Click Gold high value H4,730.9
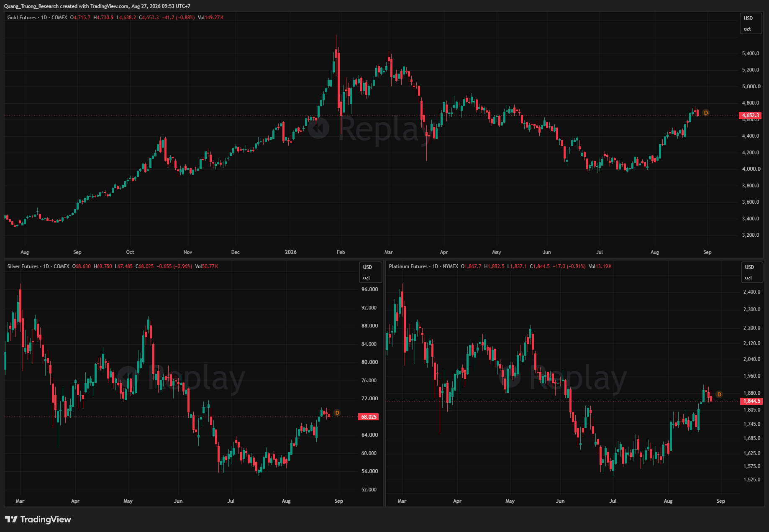Viewport: 769px width, 532px height. [x=103, y=18]
